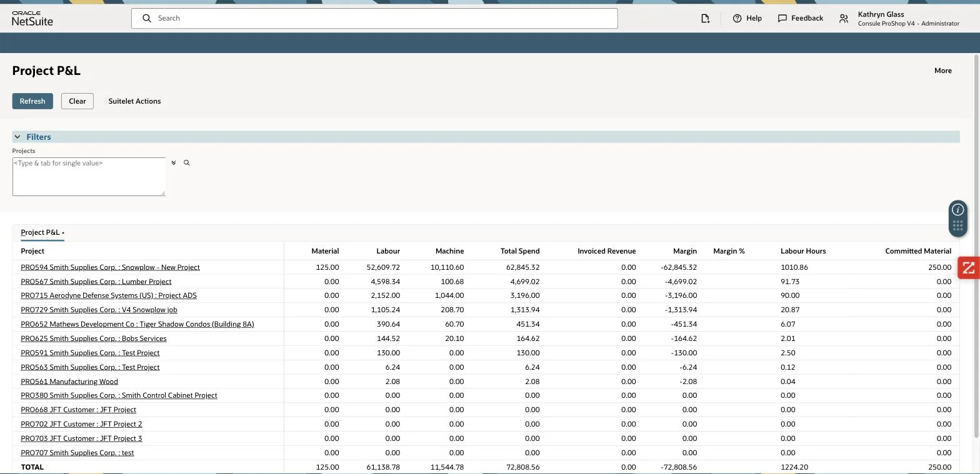Open PRO702 JFT Project 2 link

click(81, 424)
